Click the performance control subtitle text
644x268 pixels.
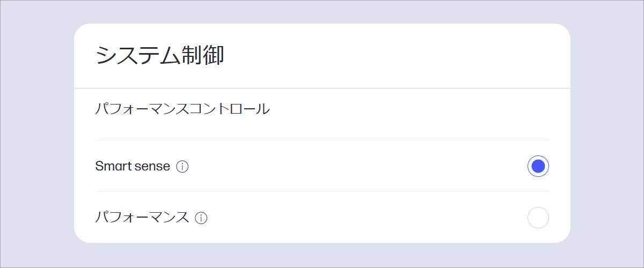[x=182, y=109]
